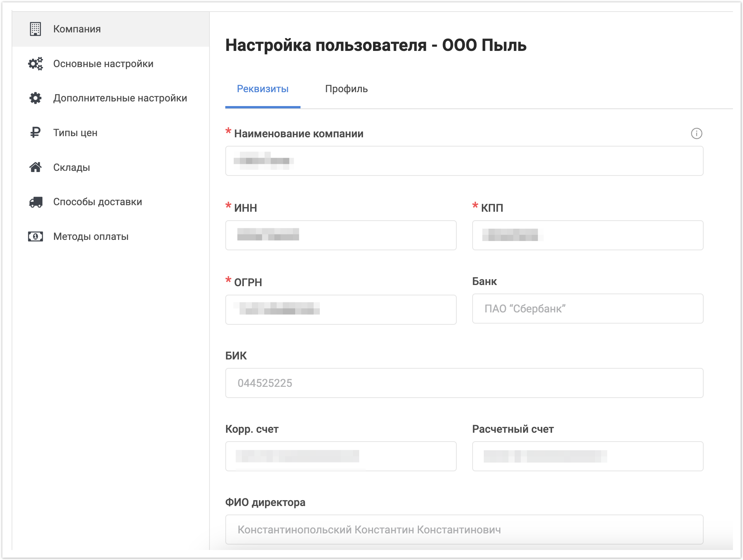743x560 pixels.
Task: Switch to the Профиль tab
Action: [x=346, y=89]
